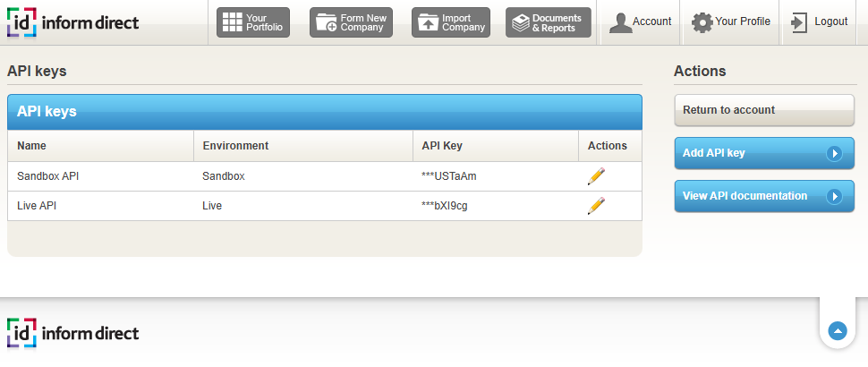Click the pencil edit icon for Sandbox API
The height and width of the screenshot is (367, 868).
[596, 176]
